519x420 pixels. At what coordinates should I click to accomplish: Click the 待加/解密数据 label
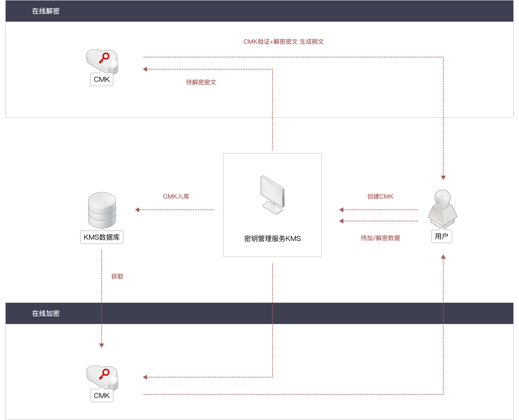[x=380, y=238]
